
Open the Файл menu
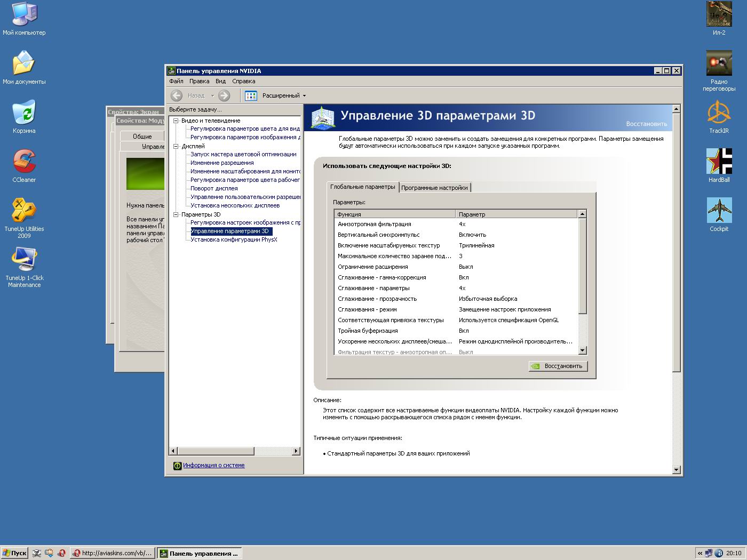tap(176, 81)
